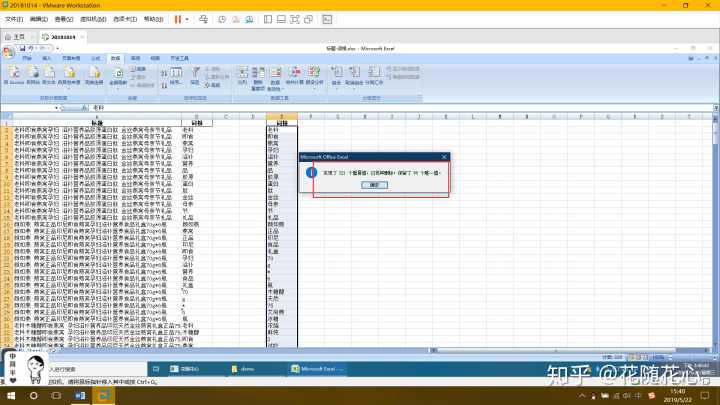The width and height of the screenshot is (720, 405).
Task: Switch to Excel Formulas (公式) ribbon tab
Action: [95, 58]
